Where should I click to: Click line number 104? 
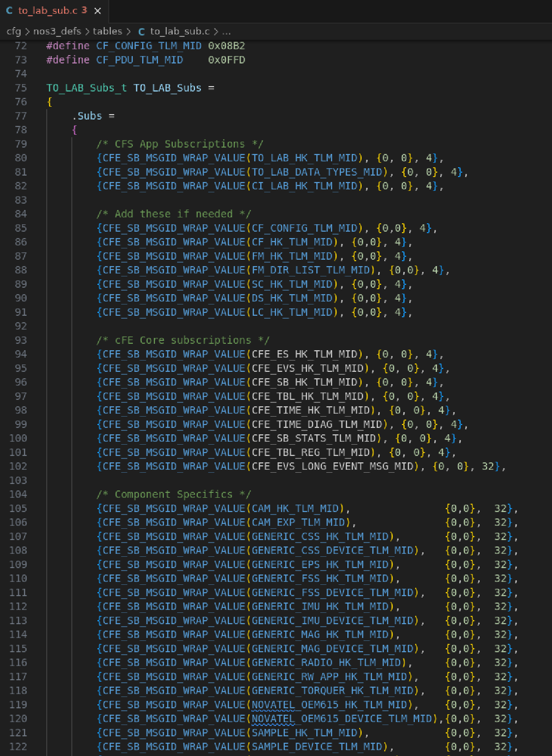[18, 494]
